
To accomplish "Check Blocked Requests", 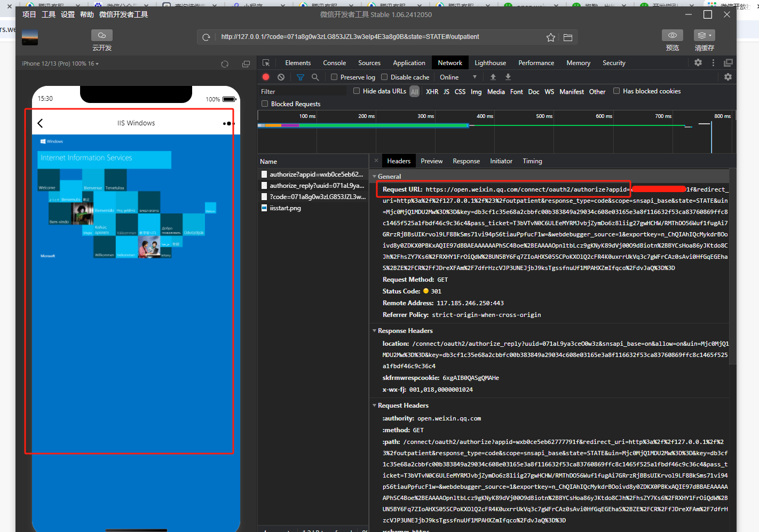I will pyautogui.click(x=265, y=104).
